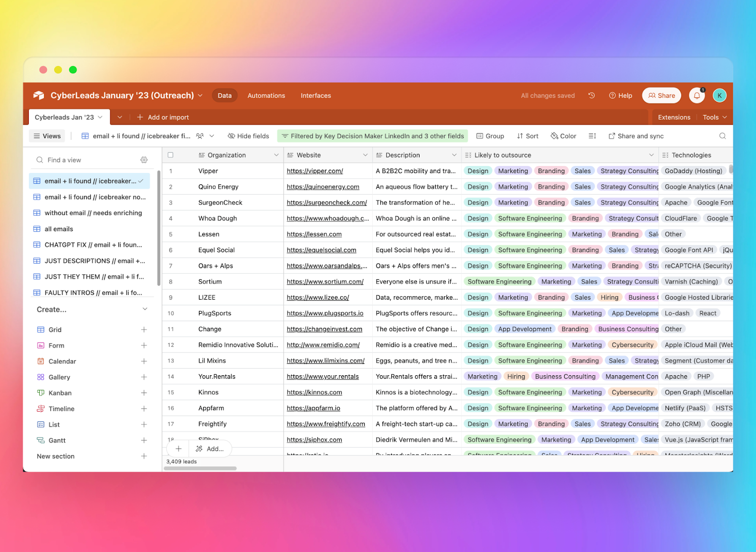Add a new Kanban view with plus icon

(x=144, y=393)
